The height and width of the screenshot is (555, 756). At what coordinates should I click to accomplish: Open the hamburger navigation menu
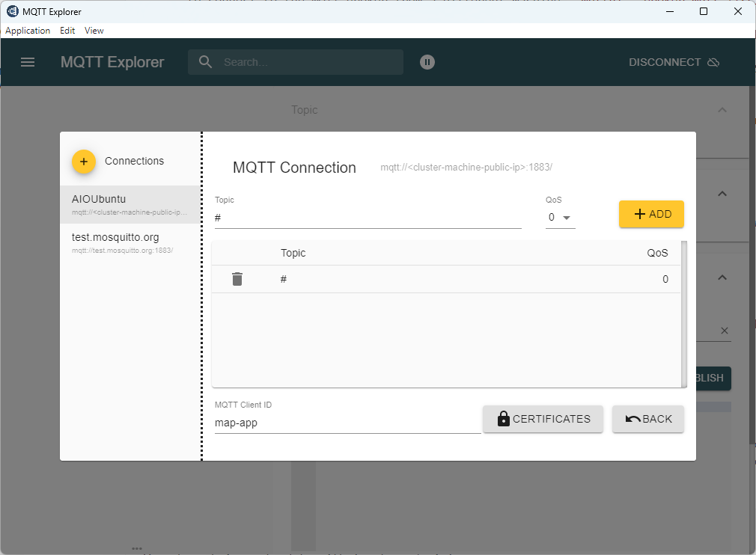pyautogui.click(x=28, y=62)
